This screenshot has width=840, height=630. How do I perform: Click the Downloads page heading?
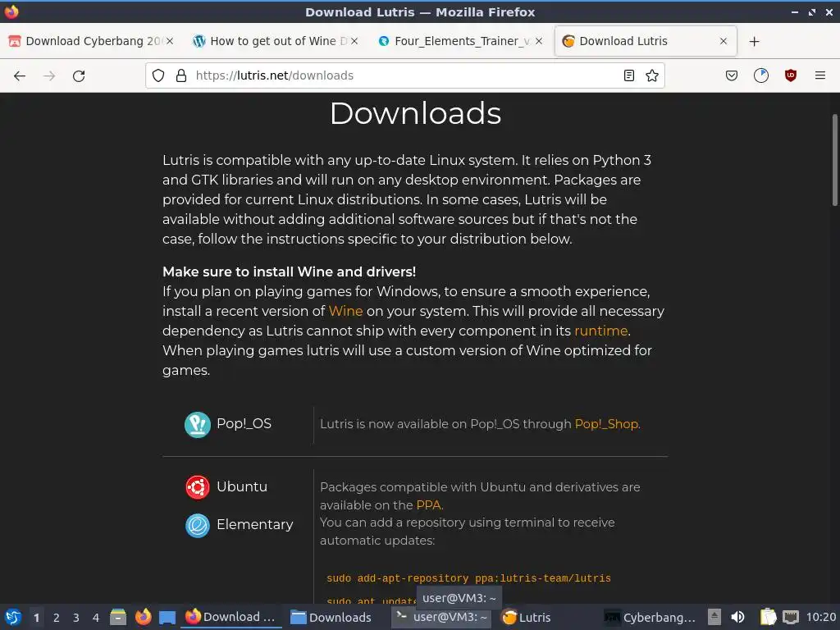pyautogui.click(x=416, y=113)
